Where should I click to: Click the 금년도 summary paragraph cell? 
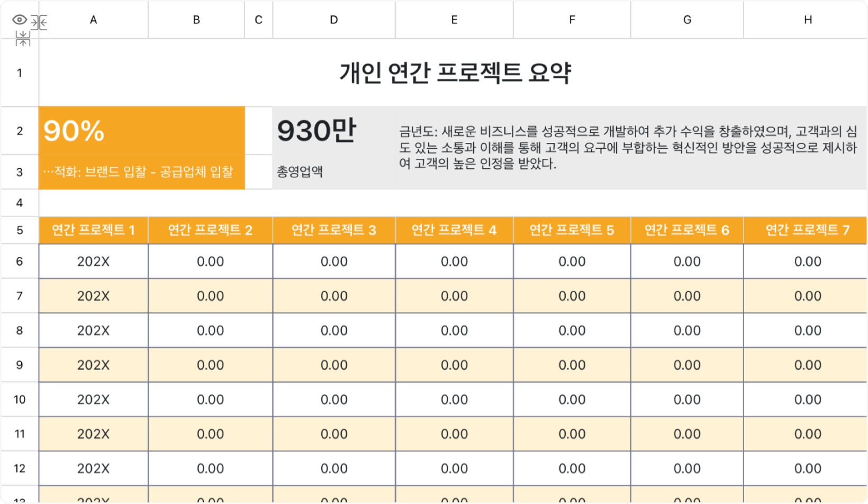(631, 148)
